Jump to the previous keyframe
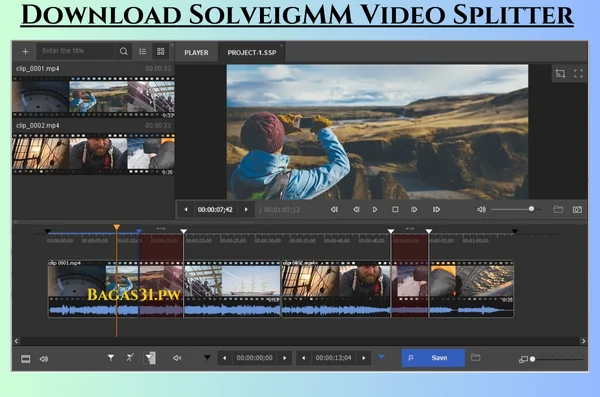Image resolution: width=600 pixels, height=397 pixels. coord(334,209)
